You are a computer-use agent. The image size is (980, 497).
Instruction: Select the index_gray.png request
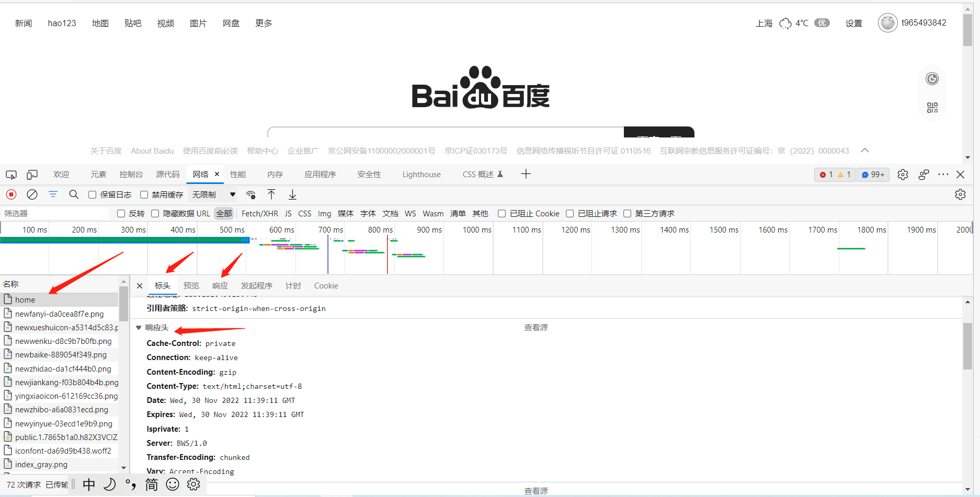pyautogui.click(x=60, y=465)
